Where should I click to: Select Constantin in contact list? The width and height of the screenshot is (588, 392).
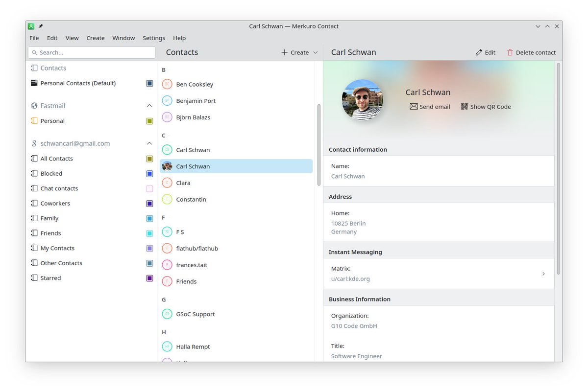[x=236, y=200]
